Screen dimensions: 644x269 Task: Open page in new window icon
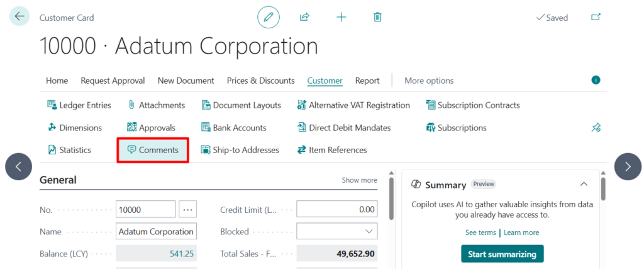(596, 17)
